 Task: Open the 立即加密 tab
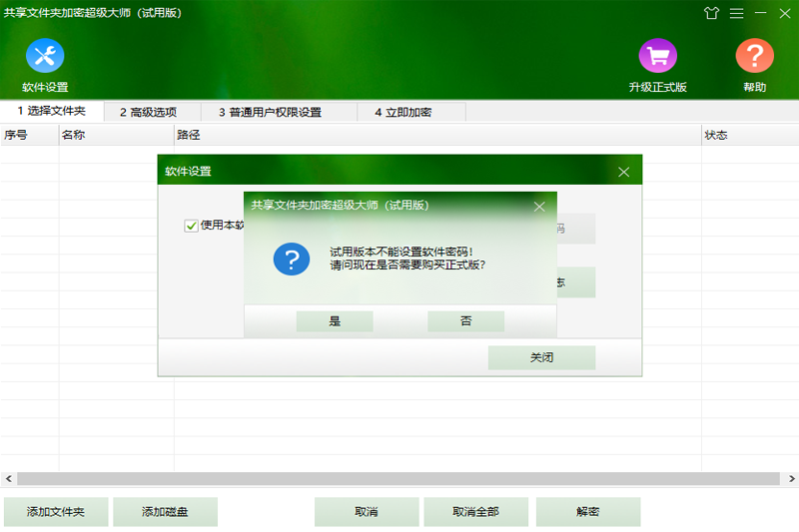tap(403, 112)
